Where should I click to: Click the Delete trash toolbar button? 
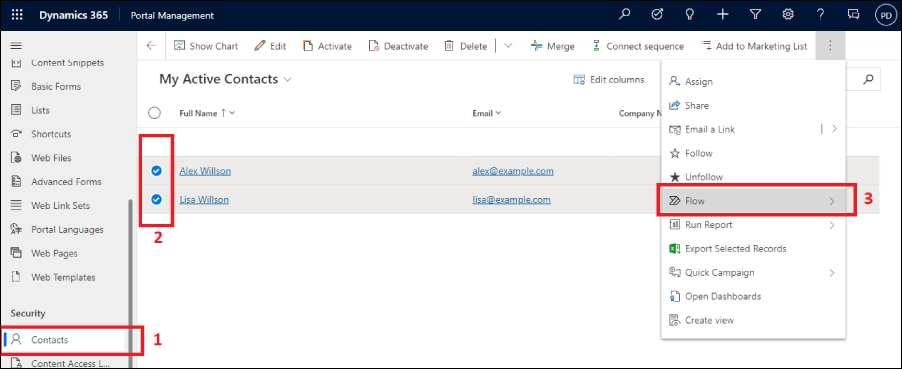(x=466, y=46)
